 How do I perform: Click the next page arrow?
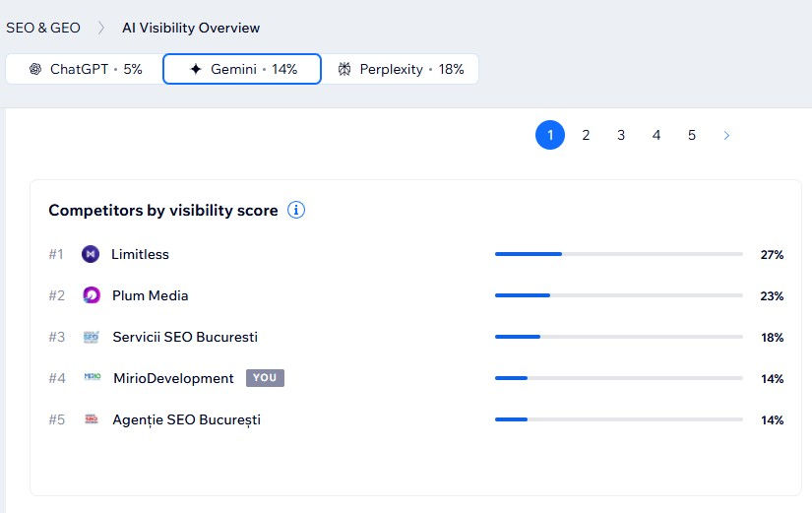click(x=726, y=135)
